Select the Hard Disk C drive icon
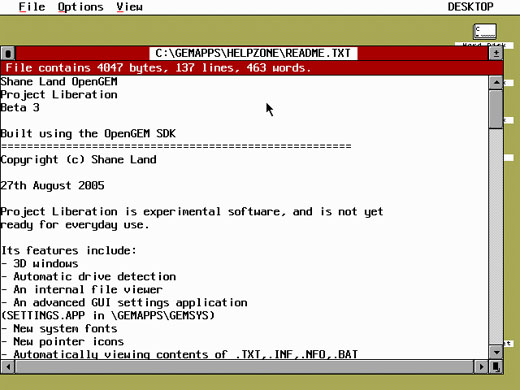The image size is (520, 390). click(485, 32)
